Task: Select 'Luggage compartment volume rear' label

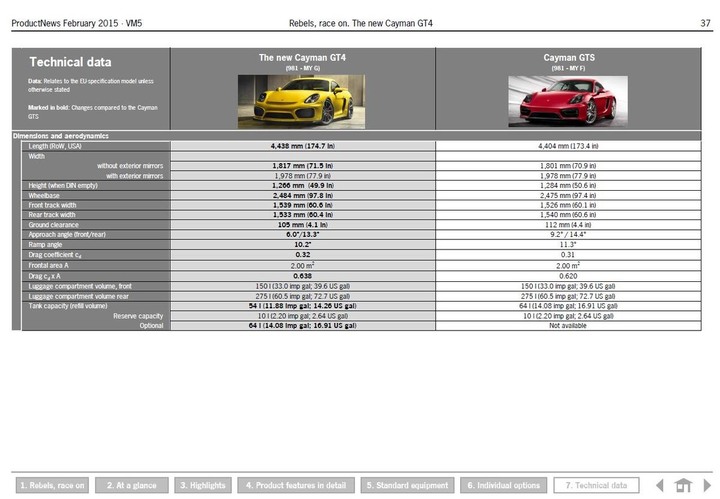Action: point(79,296)
